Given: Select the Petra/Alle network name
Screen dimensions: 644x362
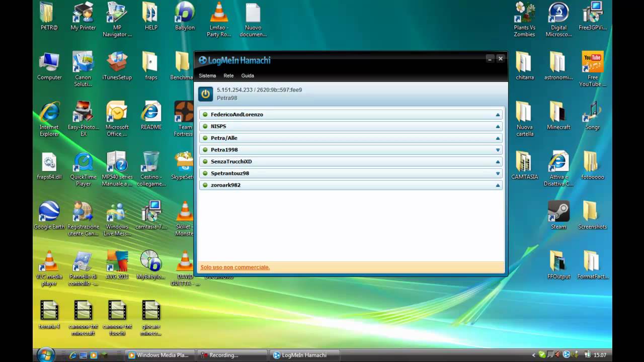Looking at the screenshot, I should [224, 138].
